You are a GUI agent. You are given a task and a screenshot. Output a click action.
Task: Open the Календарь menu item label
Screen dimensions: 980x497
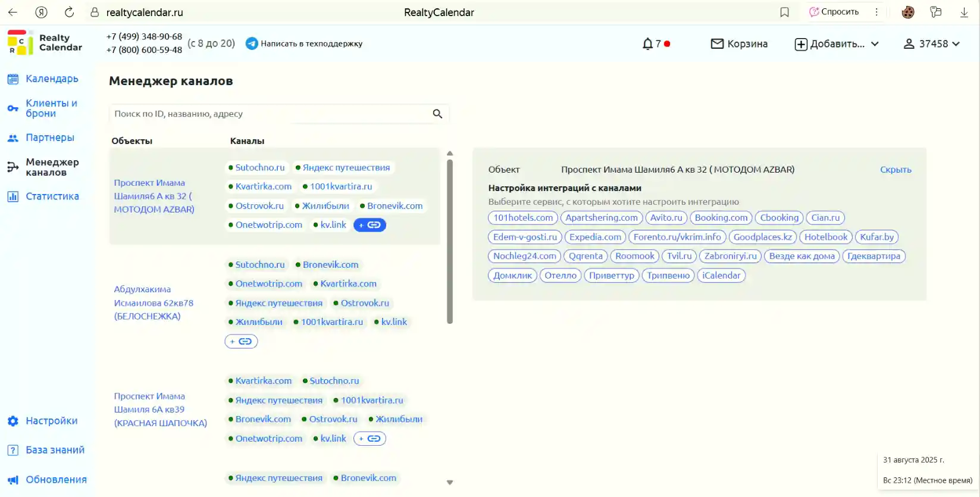pos(52,79)
